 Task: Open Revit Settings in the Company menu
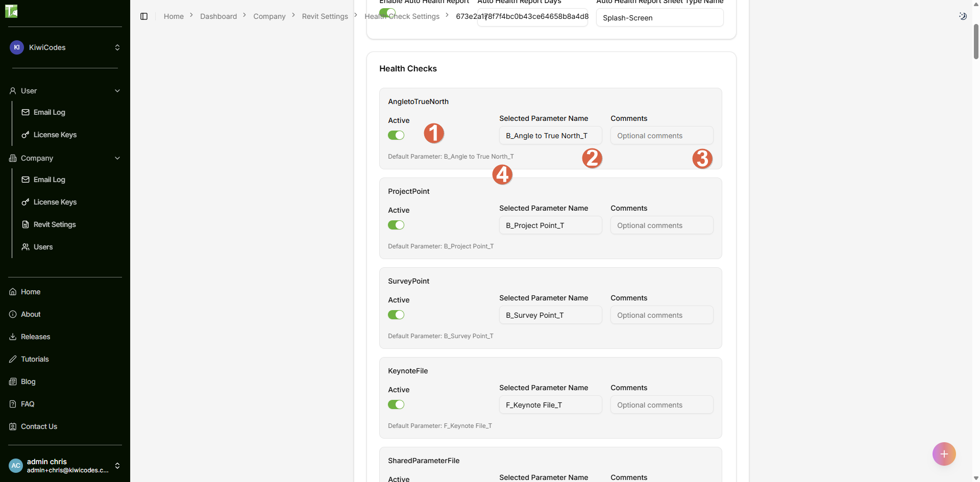pyautogui.click(x=54, y=224)
